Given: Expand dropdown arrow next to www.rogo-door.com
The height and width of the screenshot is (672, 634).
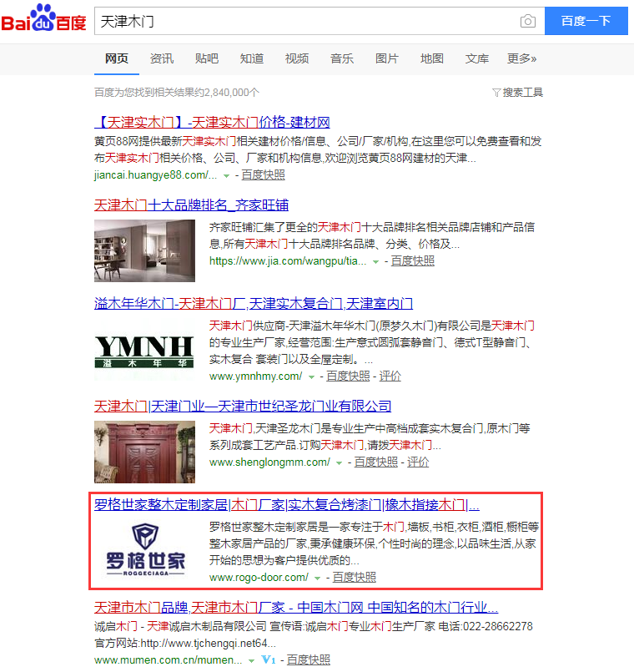Looking at the screenshot, I should tap(318, 579).
